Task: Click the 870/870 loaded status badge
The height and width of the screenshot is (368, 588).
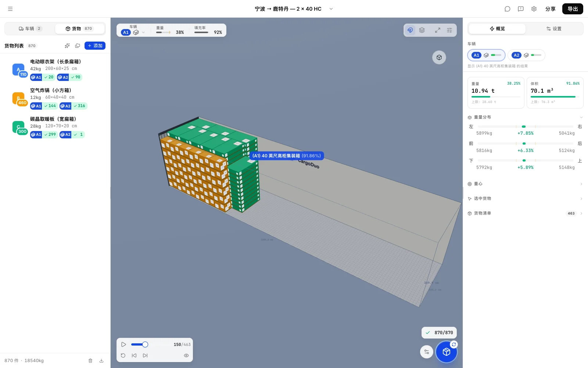Action: point(439,333)
